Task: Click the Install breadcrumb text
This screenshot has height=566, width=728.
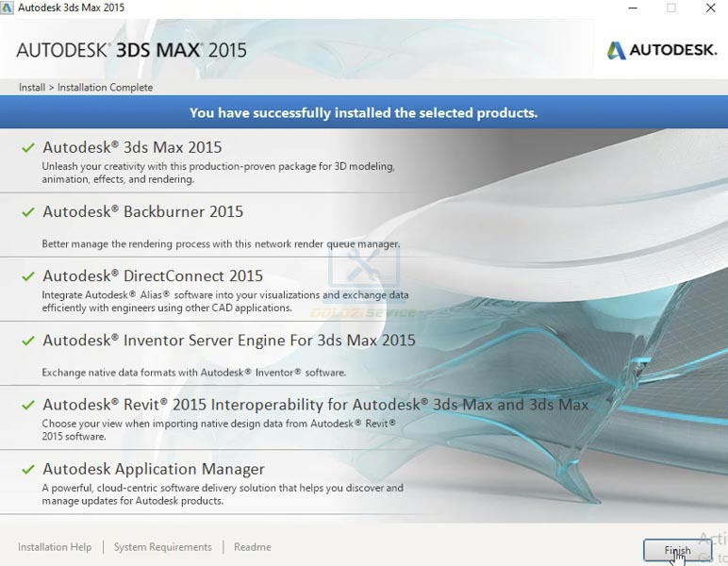Action: coord(31,88)
